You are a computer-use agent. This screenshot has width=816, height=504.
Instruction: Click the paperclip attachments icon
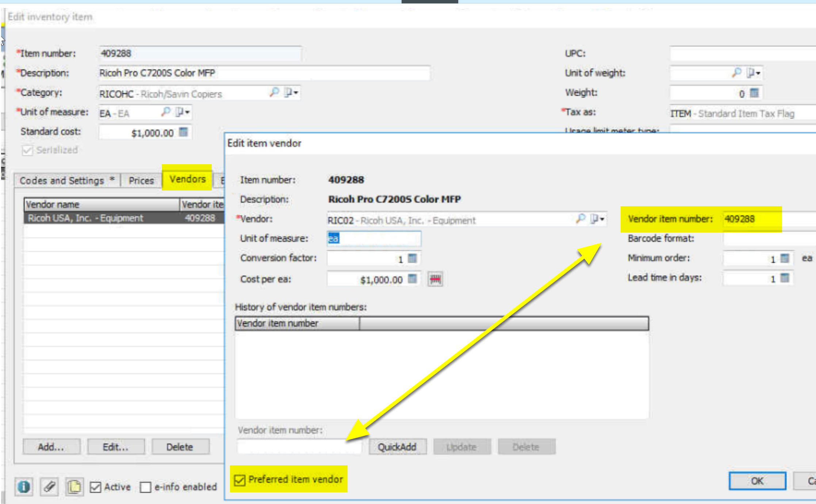click(49, 486)
